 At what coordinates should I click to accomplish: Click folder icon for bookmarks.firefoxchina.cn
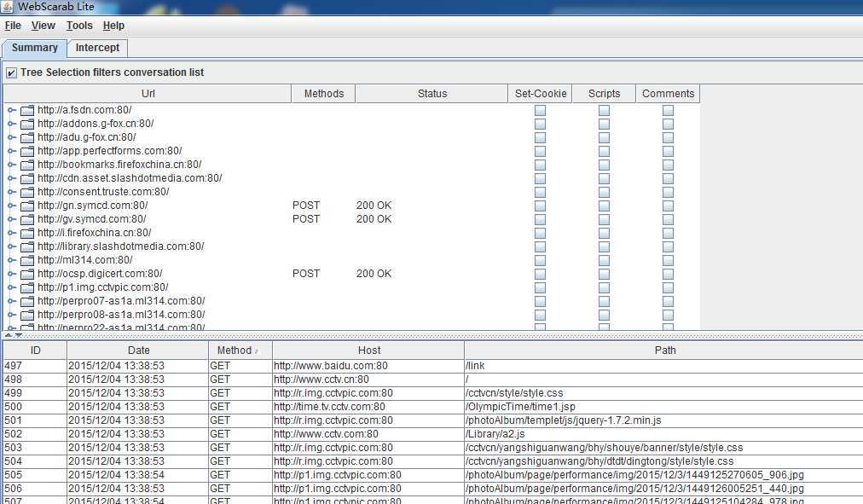point(27,165)
